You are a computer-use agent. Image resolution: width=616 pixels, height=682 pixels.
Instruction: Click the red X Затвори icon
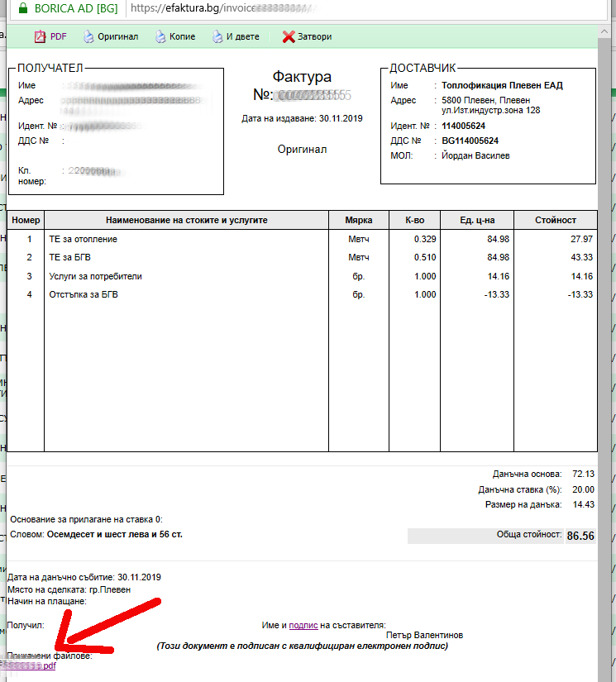(289, 37)
